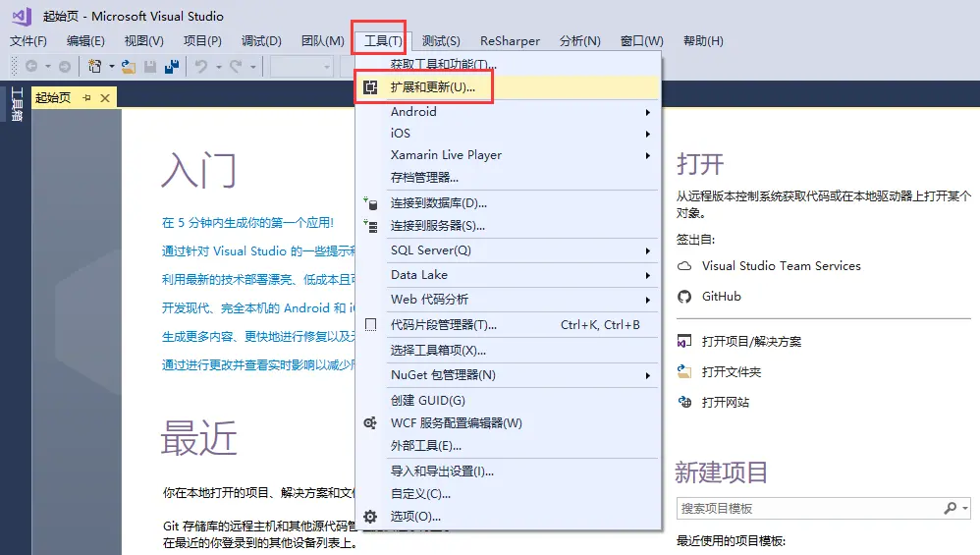Click the WCF 服务配置编辑器 gear icon
Screen dimensions: 980x555
point(370,423)
